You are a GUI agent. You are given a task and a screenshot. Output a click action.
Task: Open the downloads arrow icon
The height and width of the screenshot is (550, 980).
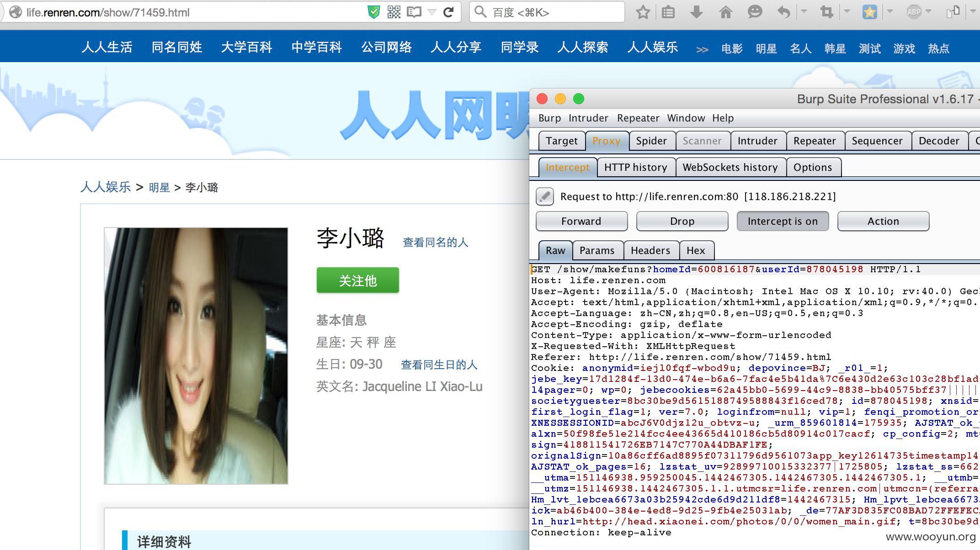click(x=697, y=12)
